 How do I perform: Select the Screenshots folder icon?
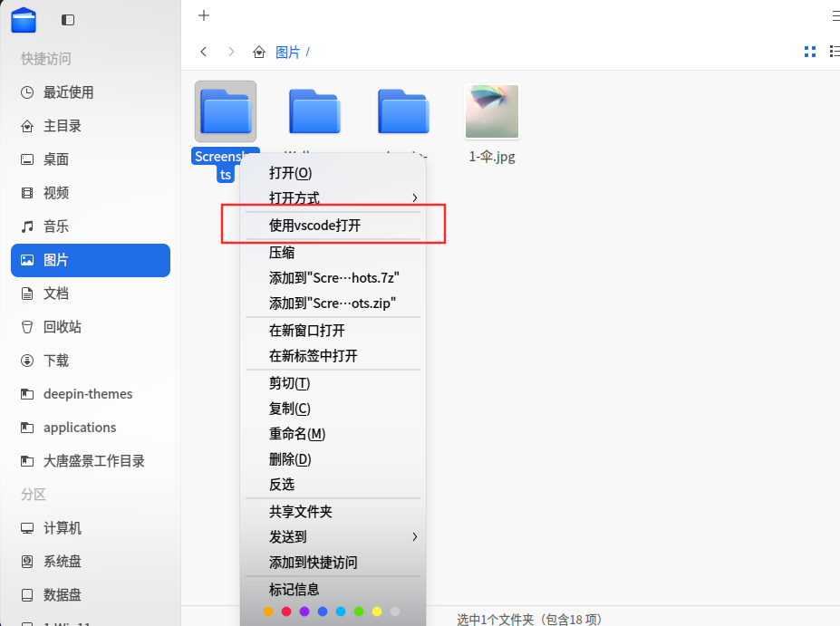(226, 111)
